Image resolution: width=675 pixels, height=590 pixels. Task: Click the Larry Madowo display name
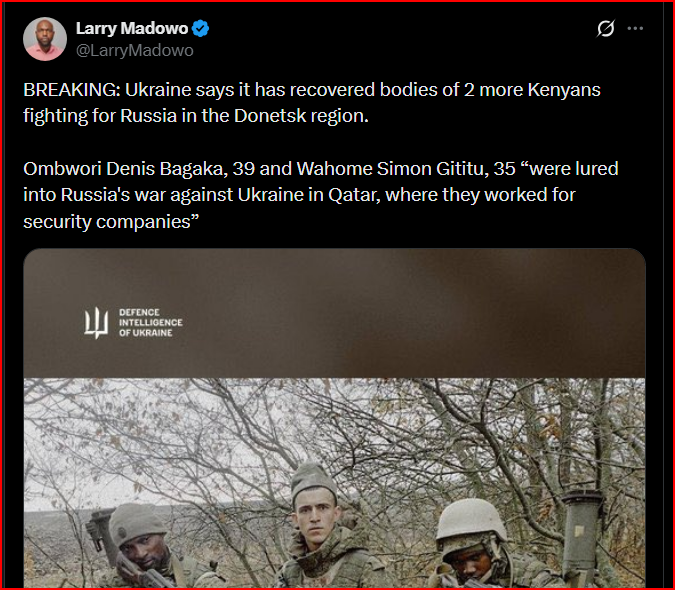132,28
